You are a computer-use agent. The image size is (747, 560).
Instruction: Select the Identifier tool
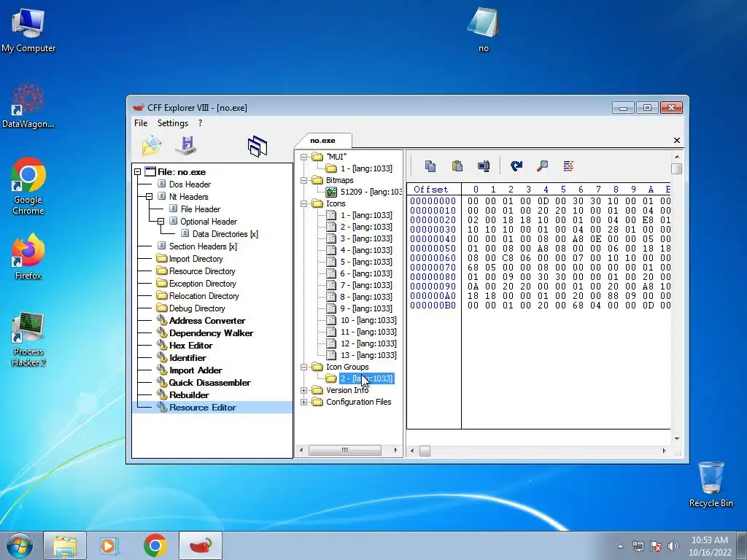point(187,357)
